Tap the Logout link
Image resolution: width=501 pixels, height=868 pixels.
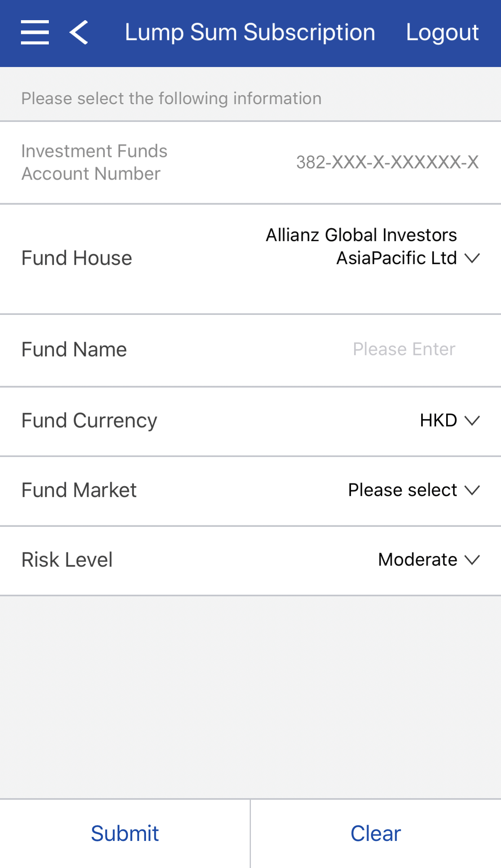point(442,32)
